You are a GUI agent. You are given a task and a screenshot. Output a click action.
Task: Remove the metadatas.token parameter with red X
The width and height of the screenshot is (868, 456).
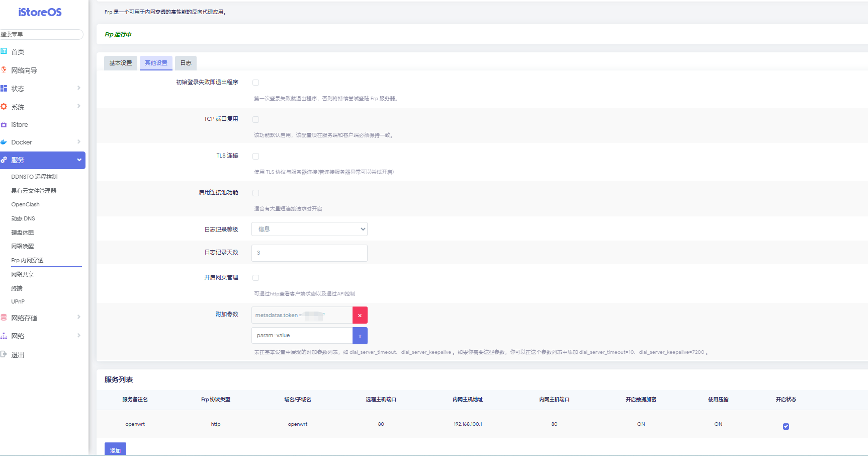360,315
